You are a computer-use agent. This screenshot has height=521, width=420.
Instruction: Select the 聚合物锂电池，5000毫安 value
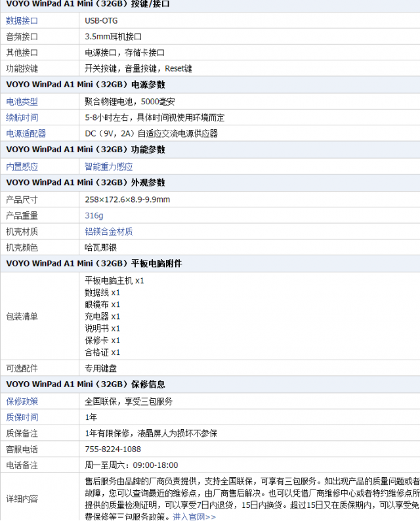[x=129, y=102]
